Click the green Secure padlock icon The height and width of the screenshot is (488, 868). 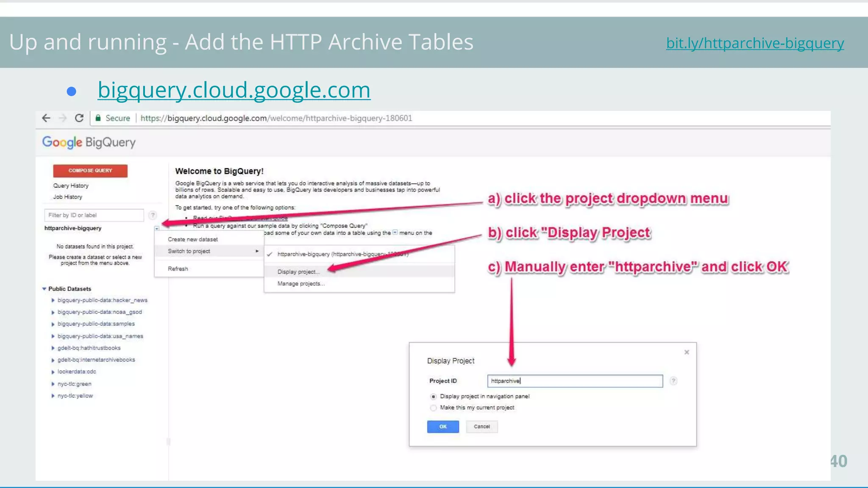coord(98,118)
